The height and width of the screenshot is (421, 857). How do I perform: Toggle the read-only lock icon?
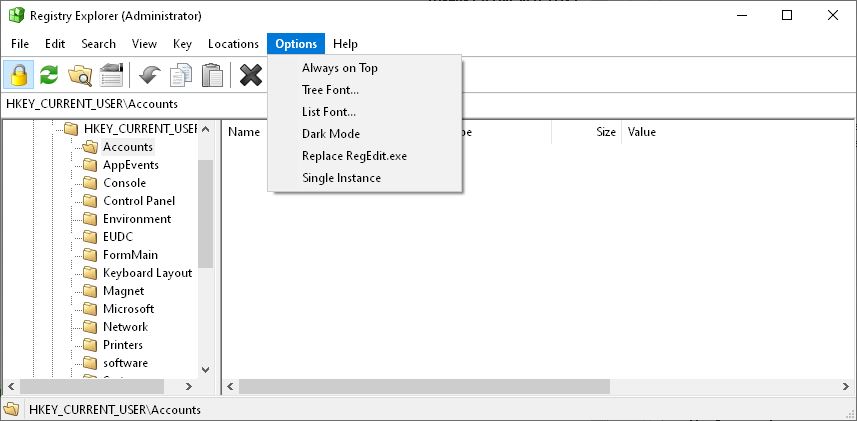coord(18,75)
